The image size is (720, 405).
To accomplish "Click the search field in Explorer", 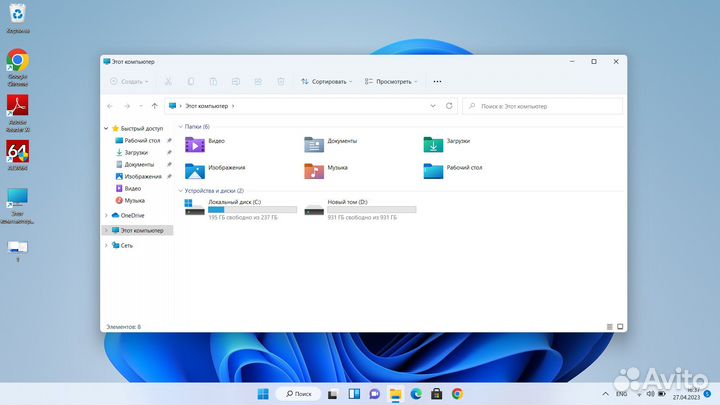I will click(542, 106).
